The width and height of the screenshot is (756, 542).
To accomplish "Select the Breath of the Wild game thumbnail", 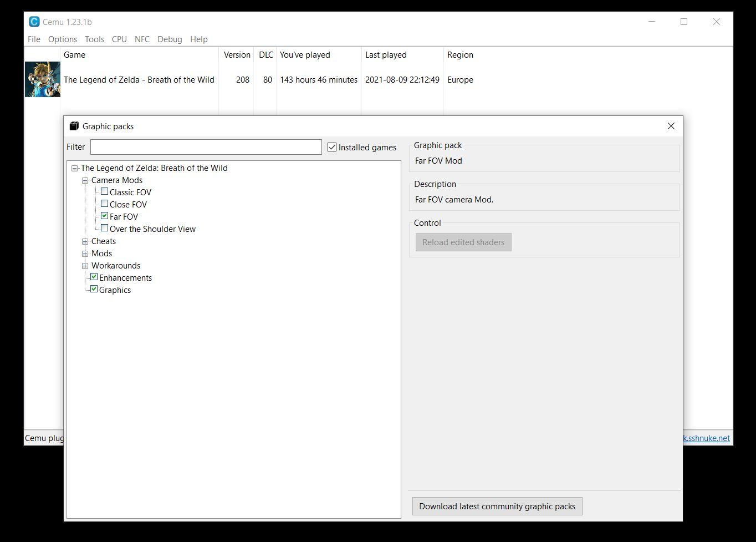I will point(42,79).
